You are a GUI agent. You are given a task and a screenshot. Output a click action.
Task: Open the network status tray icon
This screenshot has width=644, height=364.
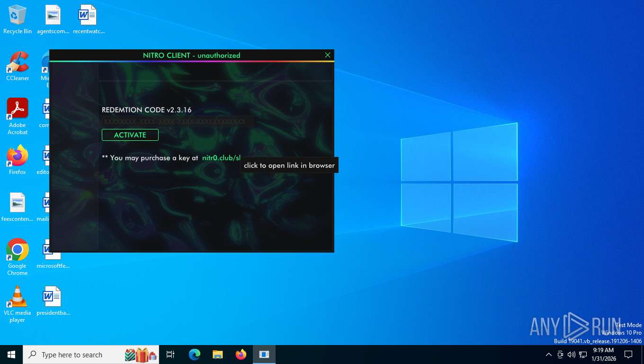tap(583, 355)
